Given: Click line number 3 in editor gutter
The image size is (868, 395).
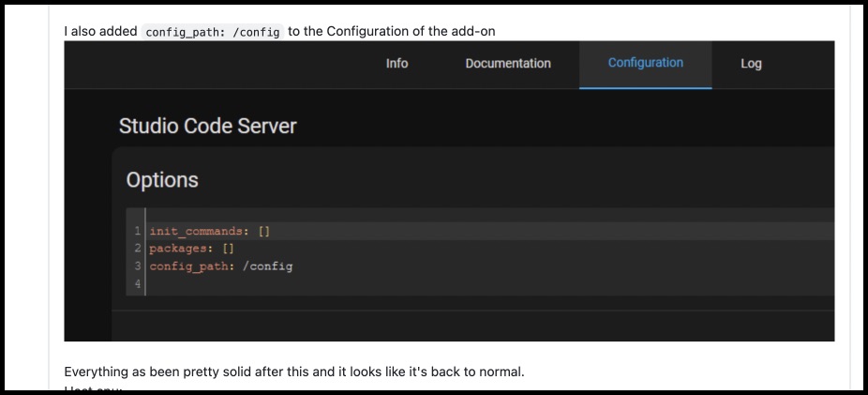Looking at the screenshot, I should tap(137, 266).
